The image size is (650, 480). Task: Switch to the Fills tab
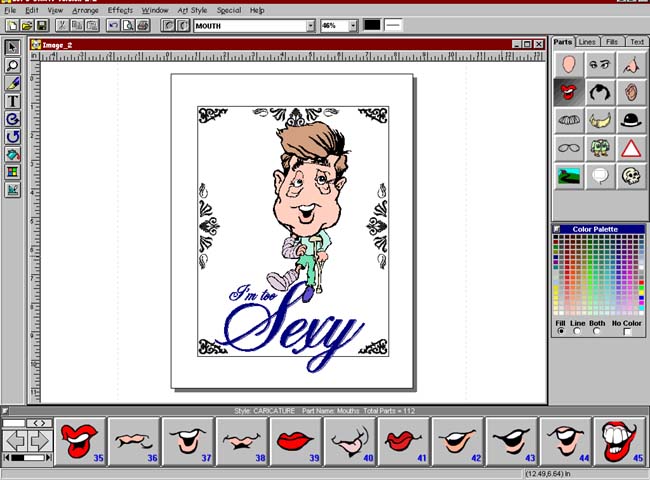tap(612, 42)
